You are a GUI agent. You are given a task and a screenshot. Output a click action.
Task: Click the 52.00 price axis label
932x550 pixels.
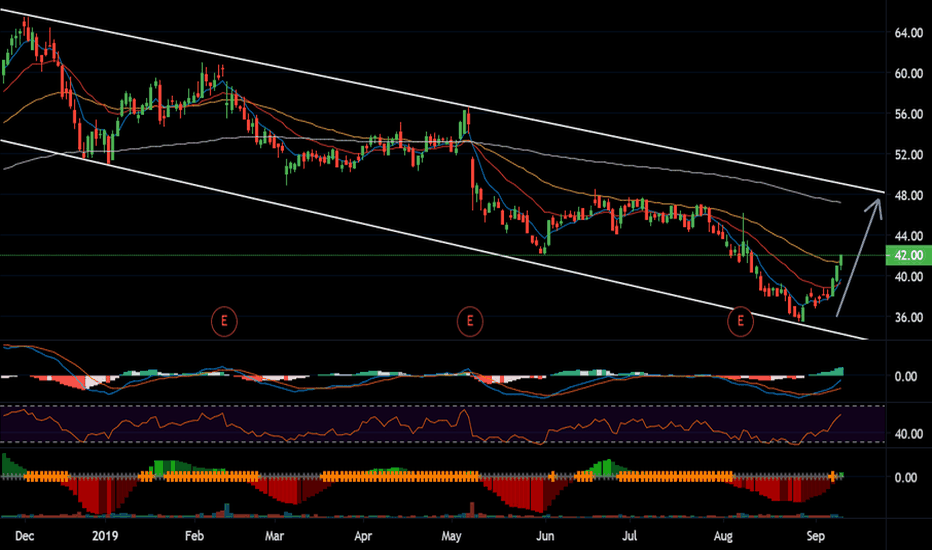[x=909, y=155]
